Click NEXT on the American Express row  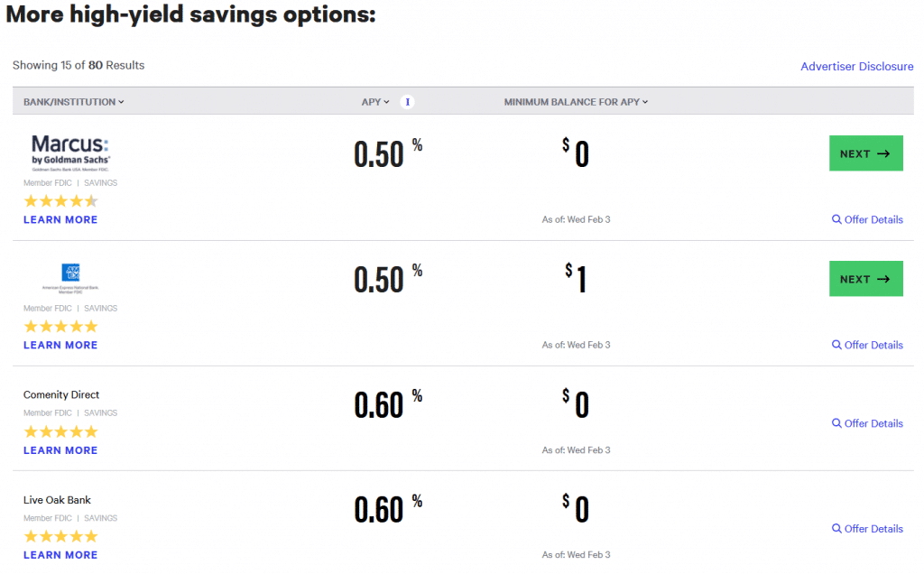[x=865, y=279]
